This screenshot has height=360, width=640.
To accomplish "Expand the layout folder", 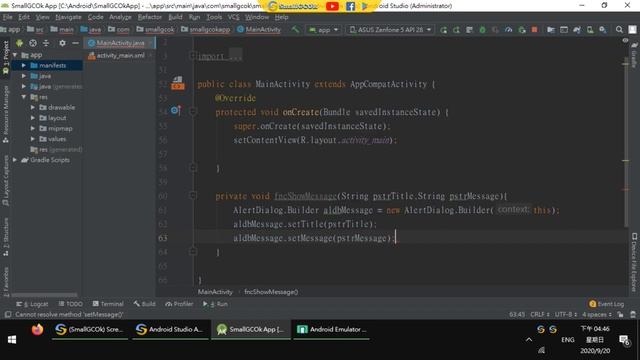I will (x=33, y=118).
